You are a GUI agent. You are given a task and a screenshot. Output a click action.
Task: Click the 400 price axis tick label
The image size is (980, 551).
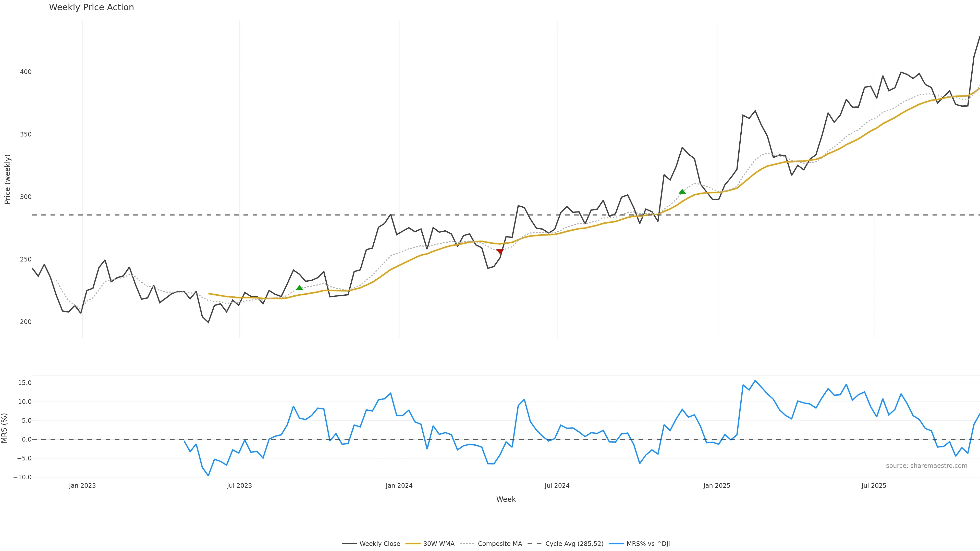26,72
